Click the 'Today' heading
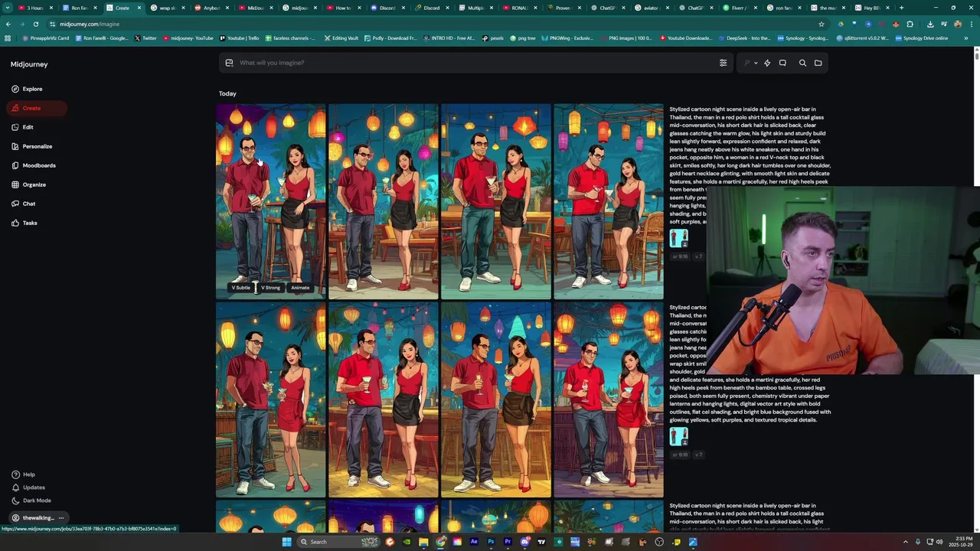This screenshot has width=980, height=551. pos(227,93)
